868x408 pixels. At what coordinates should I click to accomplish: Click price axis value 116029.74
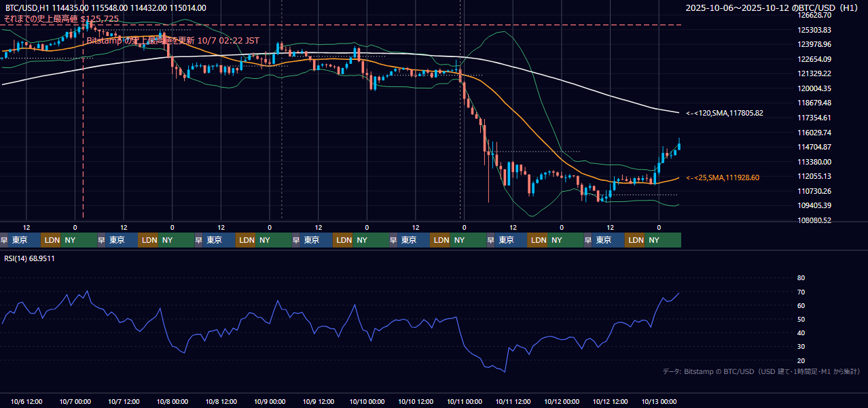[x=814, y=133]
